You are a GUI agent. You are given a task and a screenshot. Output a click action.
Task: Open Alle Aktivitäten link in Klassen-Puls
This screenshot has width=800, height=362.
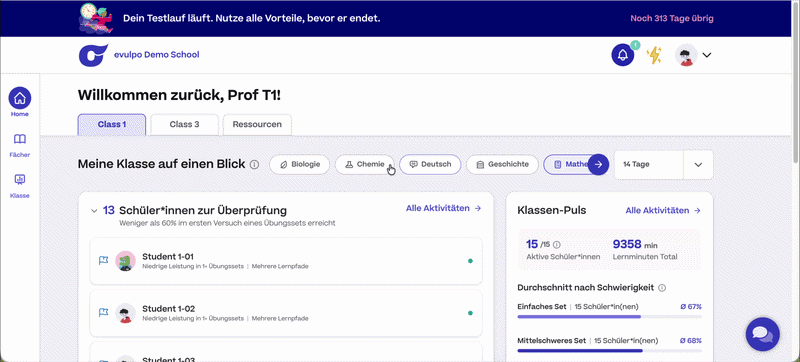click(663, 210)
